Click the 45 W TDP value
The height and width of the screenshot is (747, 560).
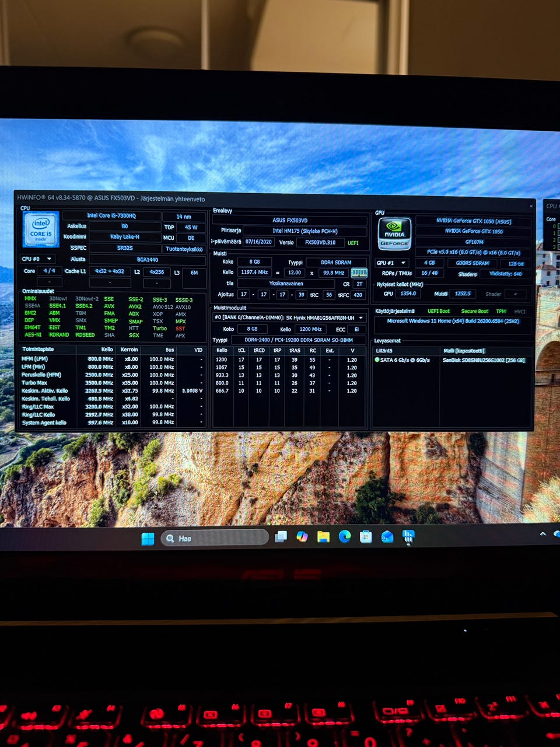point(191,227)
